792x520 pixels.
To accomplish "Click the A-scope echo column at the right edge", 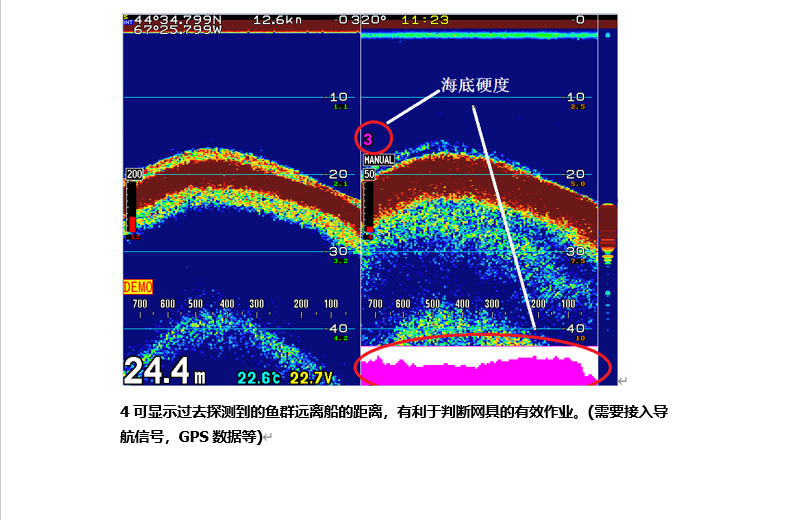I will (608, 200).
